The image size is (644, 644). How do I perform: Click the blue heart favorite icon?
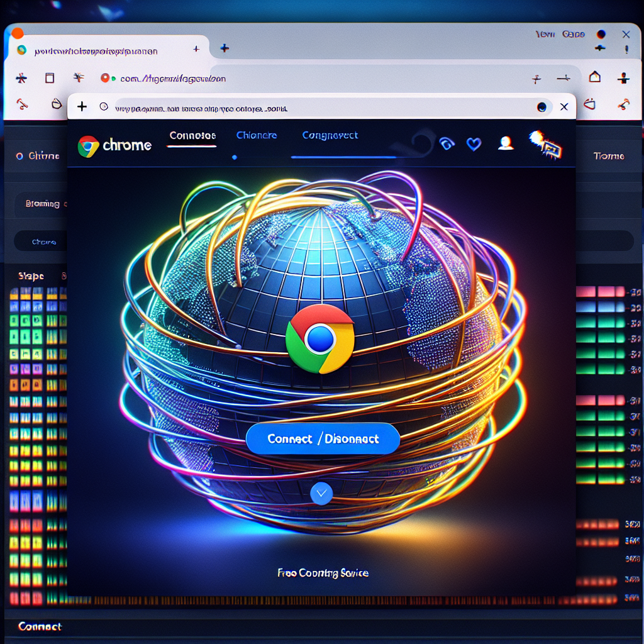tap(474, 144)
